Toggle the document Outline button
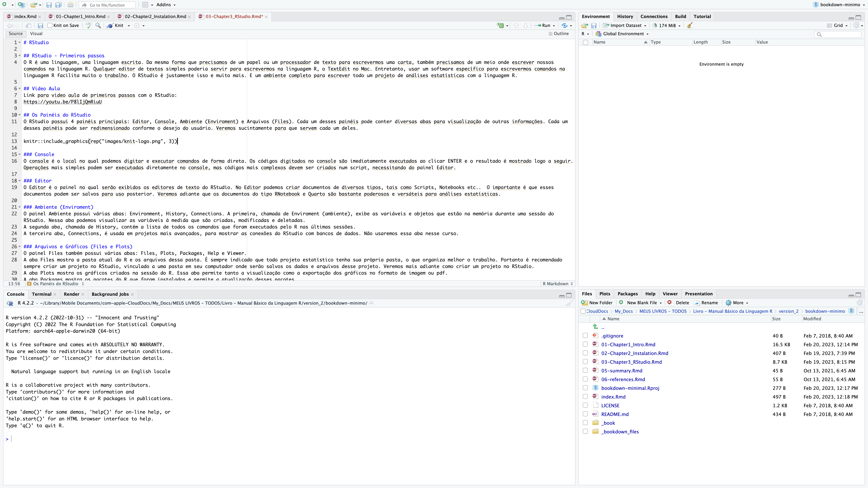 pos(558,34)
